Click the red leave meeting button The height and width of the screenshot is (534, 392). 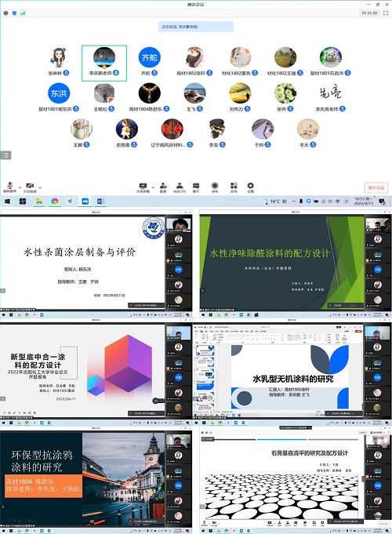tap(376, 187)
